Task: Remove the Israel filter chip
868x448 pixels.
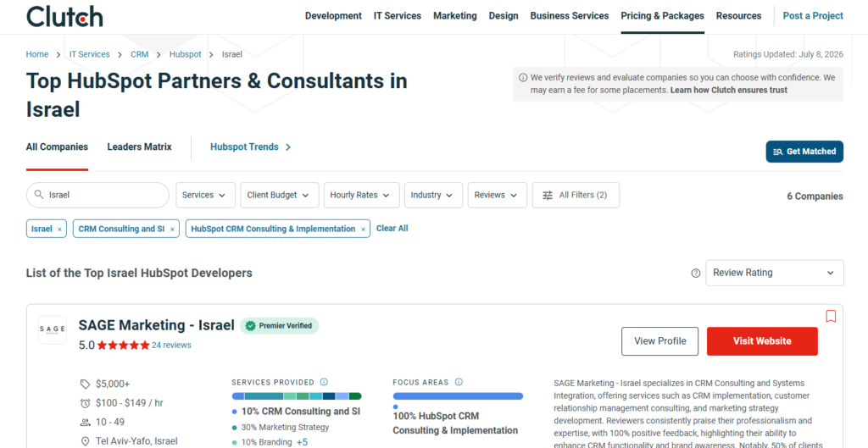Action: point(60,230)
